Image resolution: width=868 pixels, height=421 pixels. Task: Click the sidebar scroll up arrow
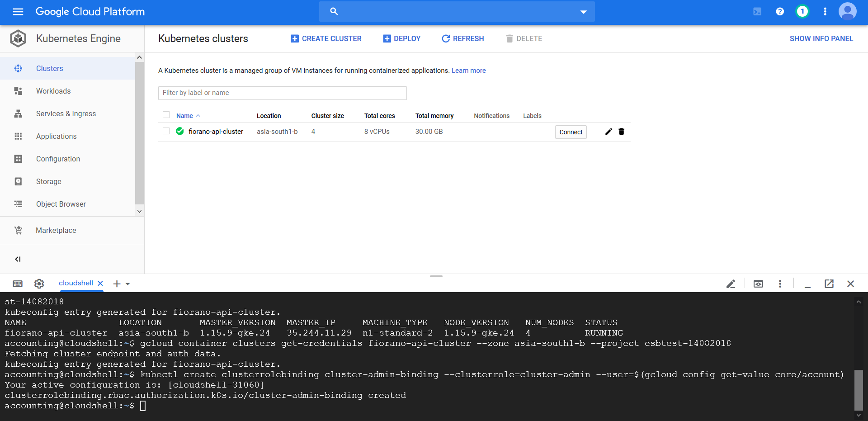pos(139,57)
